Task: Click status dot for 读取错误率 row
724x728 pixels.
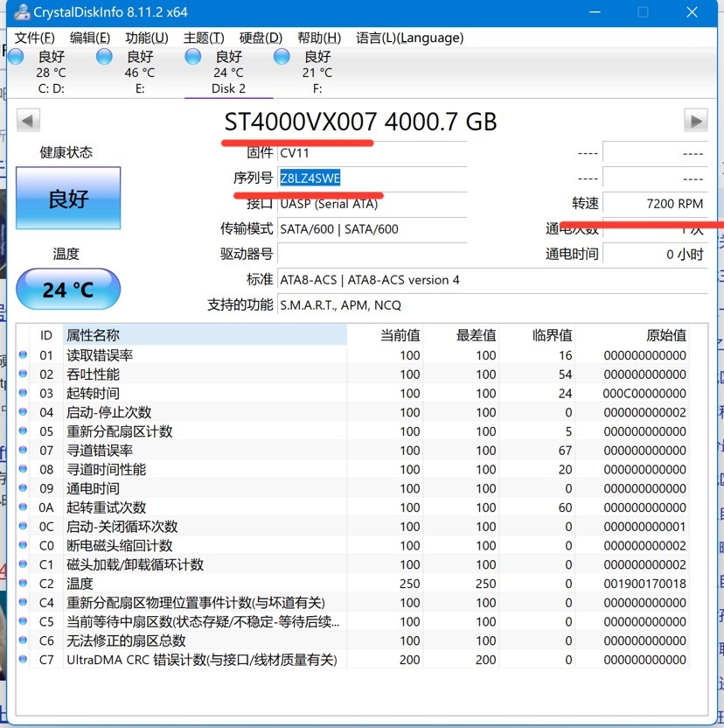Action: pos(23,355)
